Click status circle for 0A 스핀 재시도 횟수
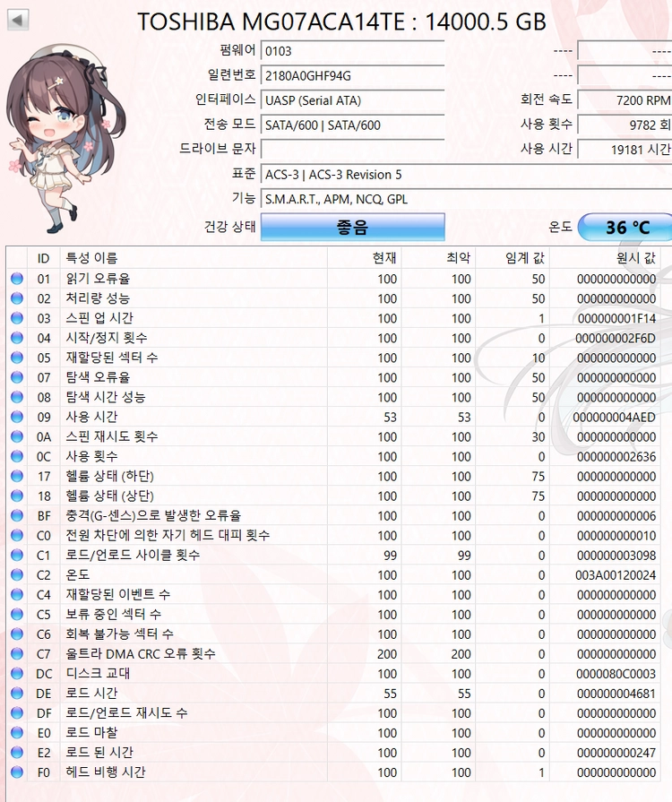 click(x=17, y=436)
